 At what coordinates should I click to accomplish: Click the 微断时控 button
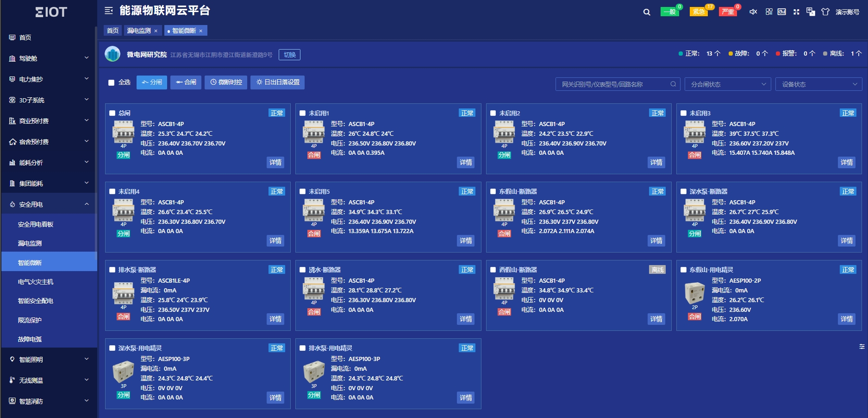click(226, 82)
